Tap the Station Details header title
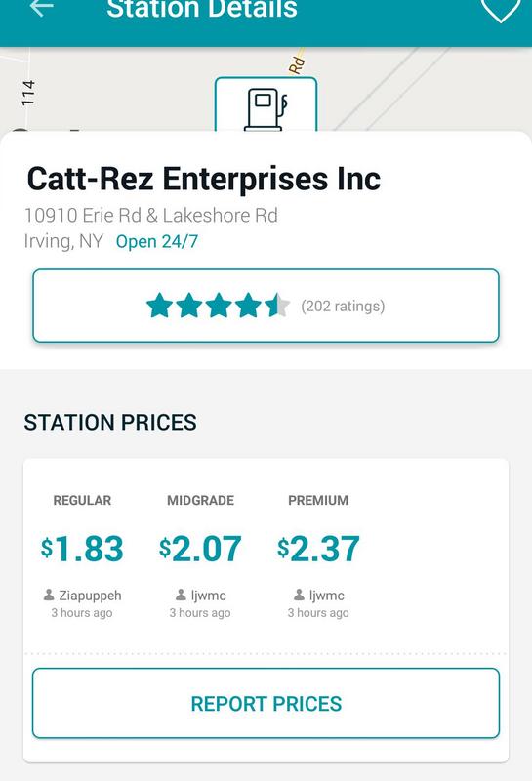The image size is (532, 781). (x=202, y=9)
